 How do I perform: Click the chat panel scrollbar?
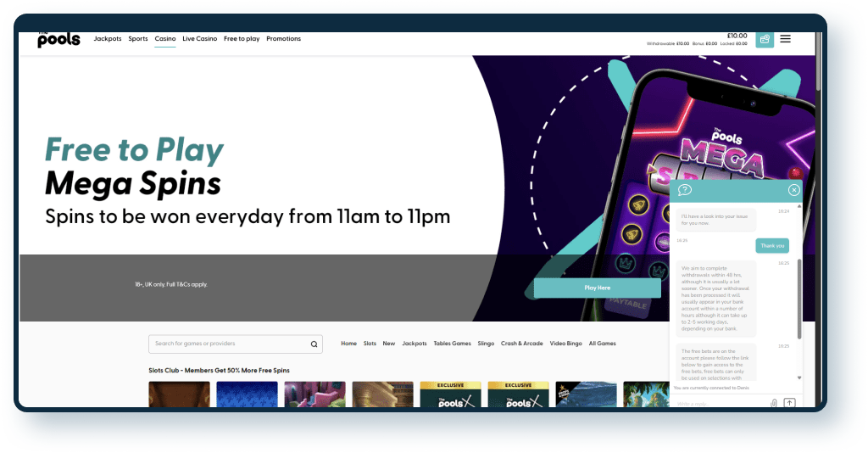tap(799, 299)
